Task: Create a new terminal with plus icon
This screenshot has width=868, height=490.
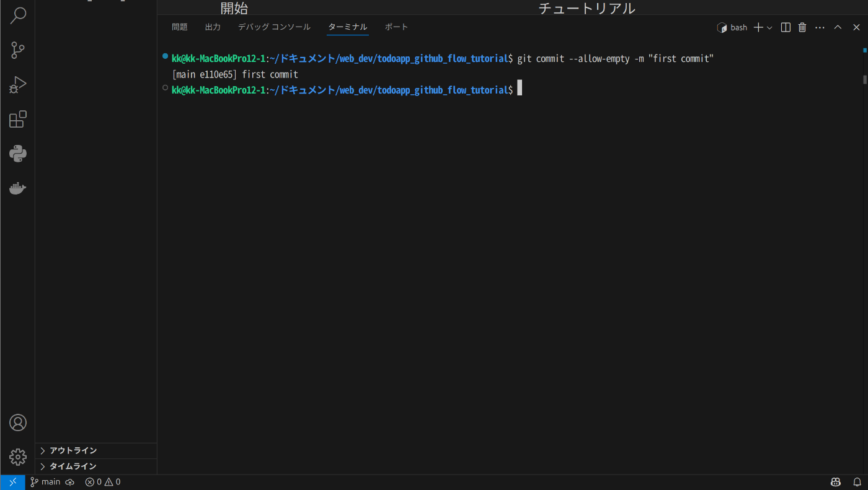Action: [x=758, y=27]
